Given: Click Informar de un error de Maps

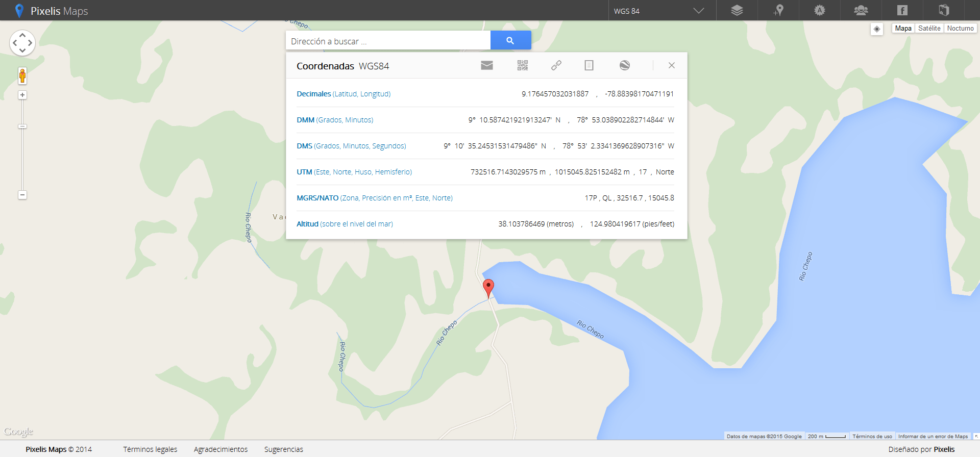Looking at the screenshot, I should [x=933, y=437].
